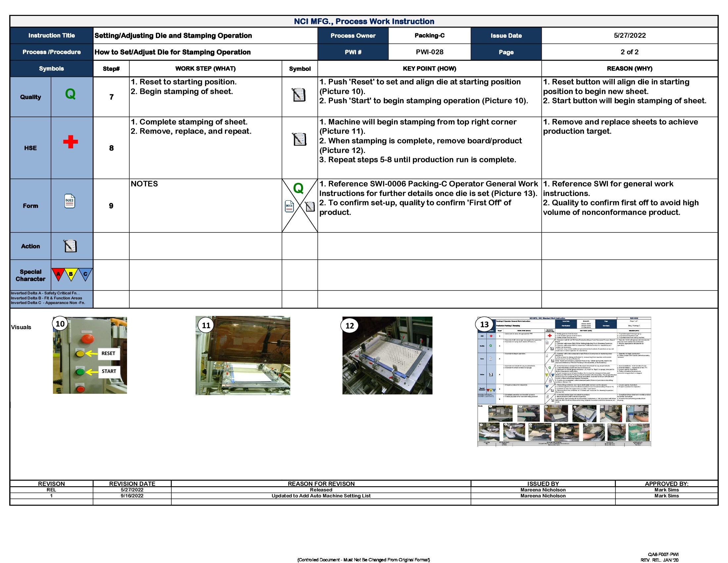Click the RESET callout label in Picture 10
The height and width of the screenshot is (563, 728).
(108, 353)
